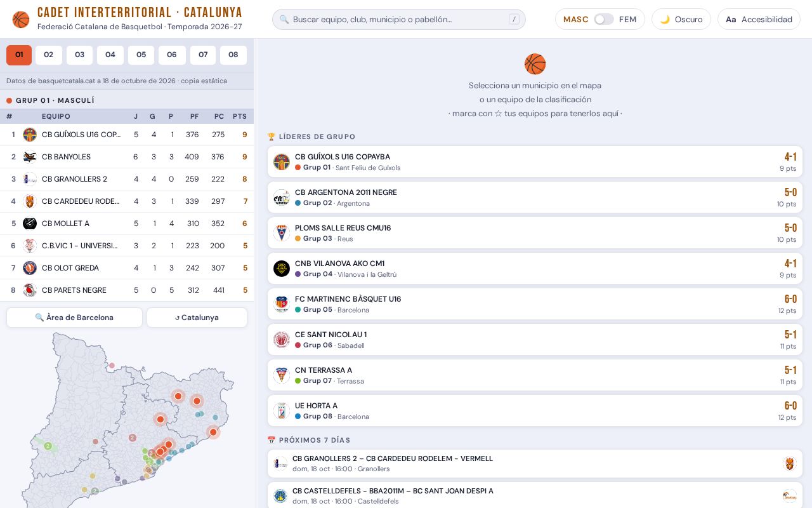Select the CB GRANOLLERS 2 standings row

click(x=127, y=179)
